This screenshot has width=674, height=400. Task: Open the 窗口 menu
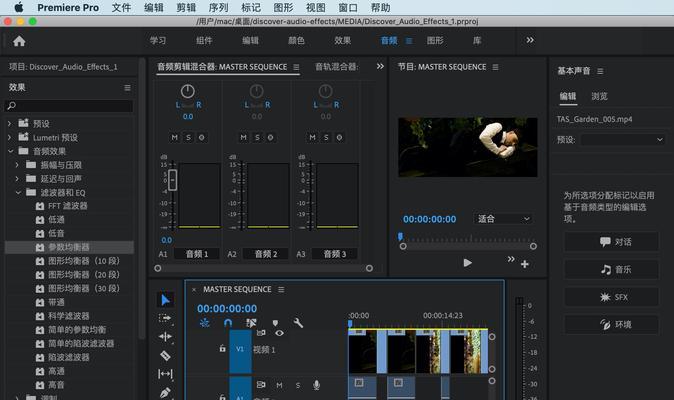[348, 8]
